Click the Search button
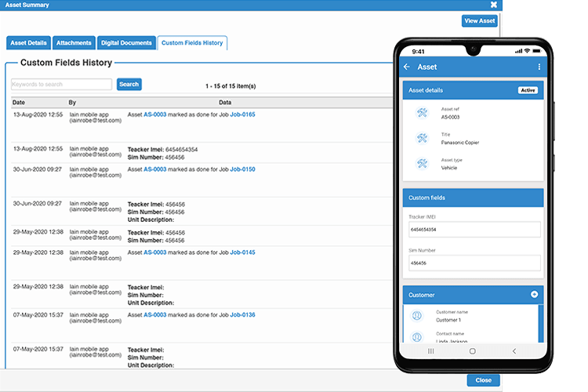 click(129, 84)
